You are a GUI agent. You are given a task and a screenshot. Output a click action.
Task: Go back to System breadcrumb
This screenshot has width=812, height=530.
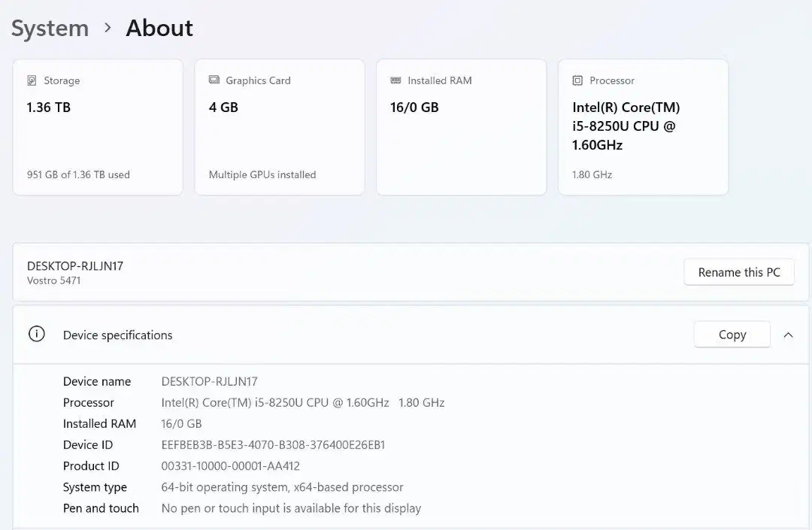point(50,29)
